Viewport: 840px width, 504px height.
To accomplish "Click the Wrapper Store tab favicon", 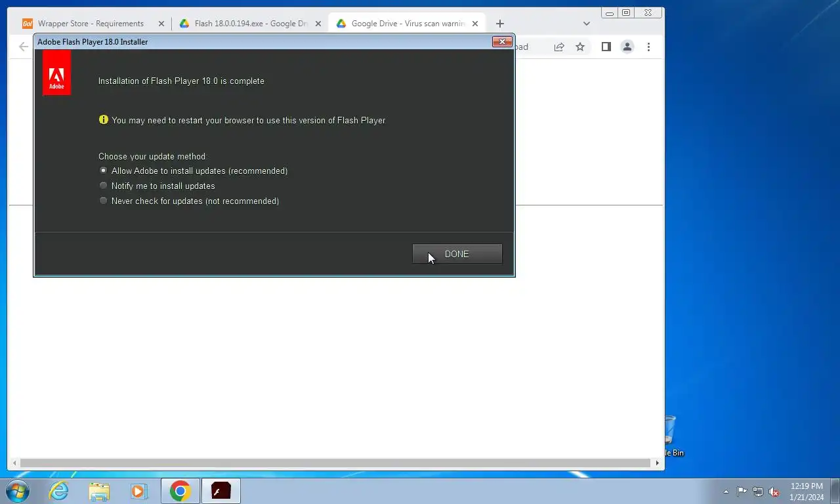I will [x=28, y=24].
